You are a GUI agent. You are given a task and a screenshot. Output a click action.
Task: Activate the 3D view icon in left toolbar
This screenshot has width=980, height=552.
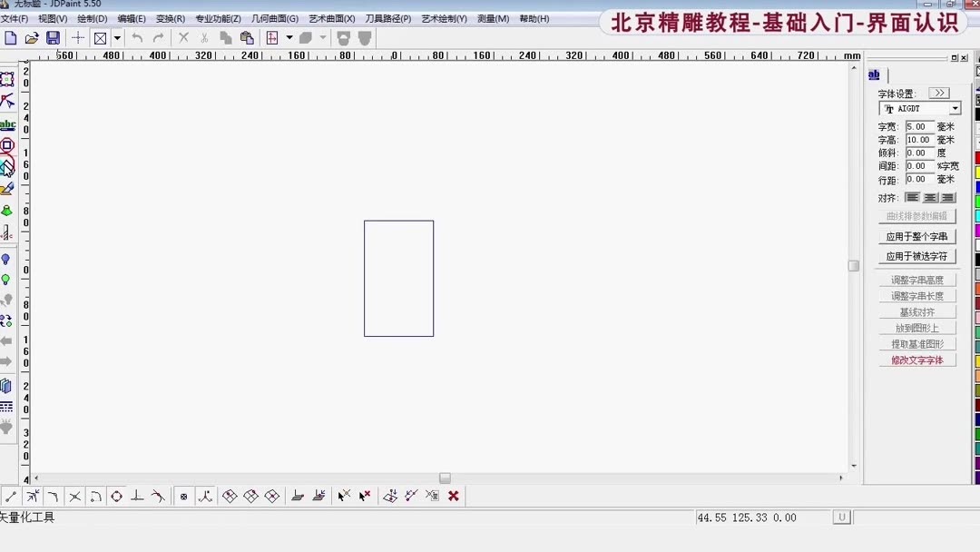point(8,384)
